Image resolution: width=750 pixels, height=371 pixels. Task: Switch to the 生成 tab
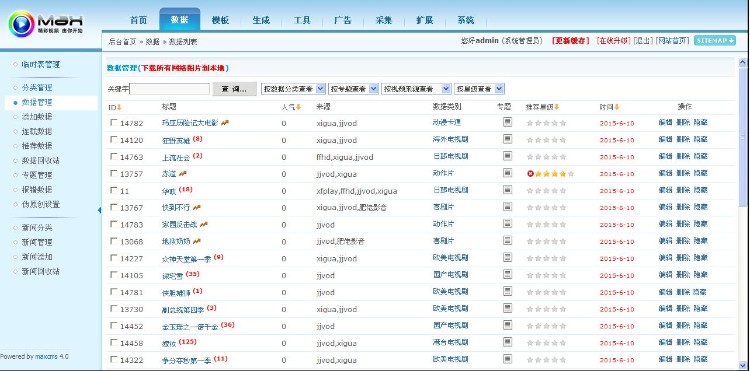[x=261, y=20]
